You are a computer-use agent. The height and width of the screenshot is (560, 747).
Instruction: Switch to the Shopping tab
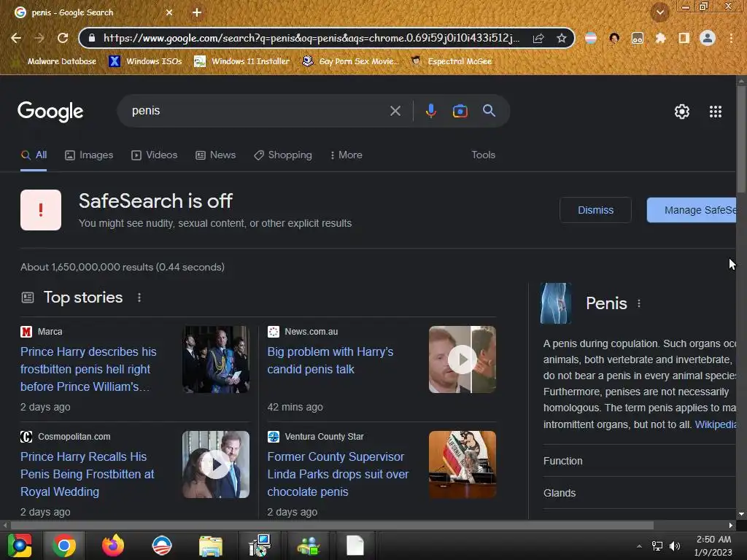point(283,155)
